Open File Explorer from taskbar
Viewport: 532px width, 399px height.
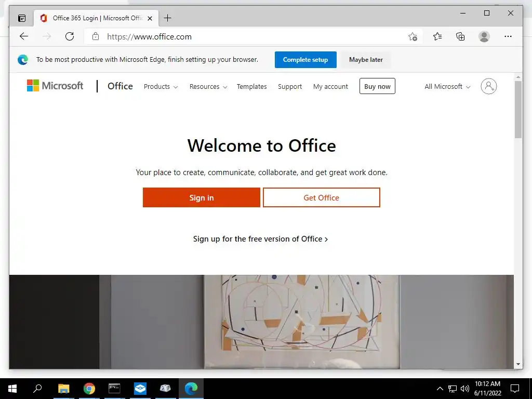point(63,389)
